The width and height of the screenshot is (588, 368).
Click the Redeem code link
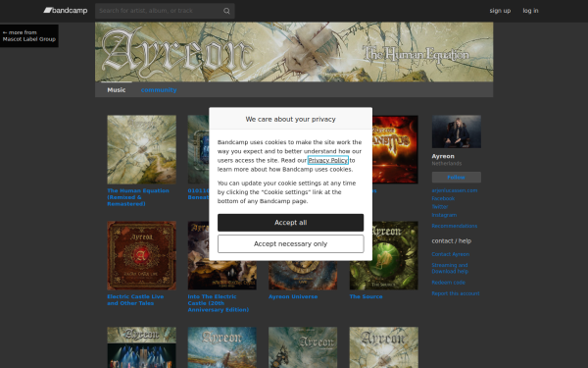(x=449, y=283)
